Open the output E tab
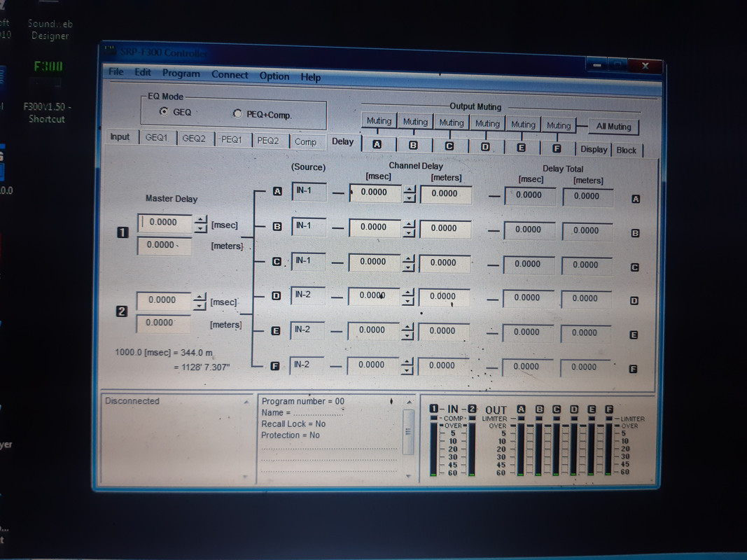The width and height of the screenshot is (747, 560). (521, 148)
